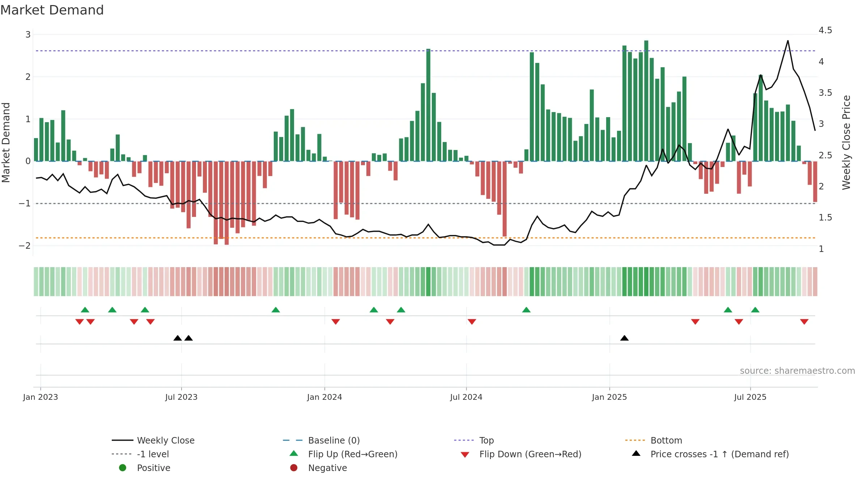868x488 pixels.
Task: Click the red Negative circle in legend
Action: click(294, 468)
